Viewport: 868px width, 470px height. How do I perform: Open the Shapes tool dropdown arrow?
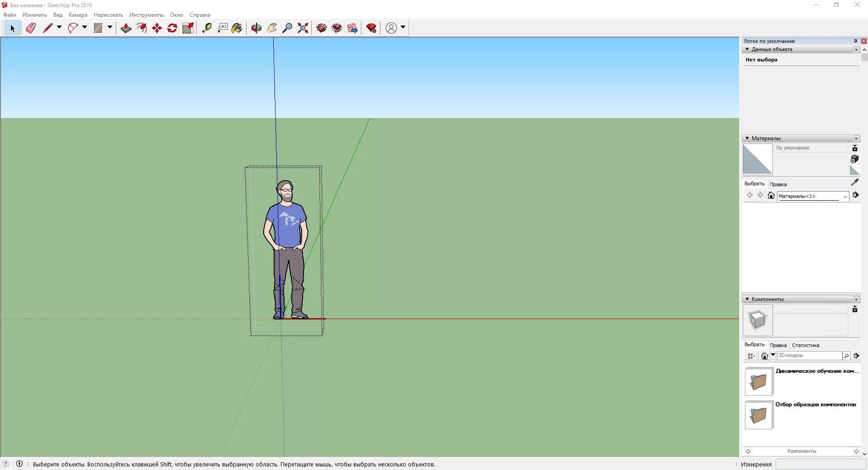coord(109,28)
